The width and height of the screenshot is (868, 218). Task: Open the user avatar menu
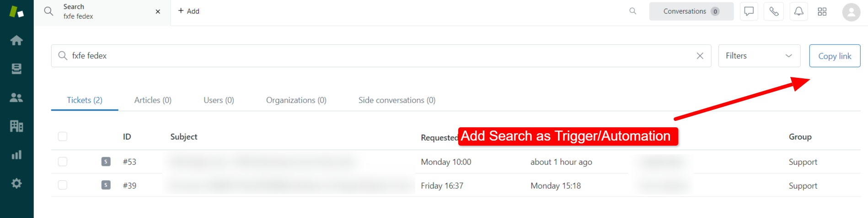tap(851, 12)
